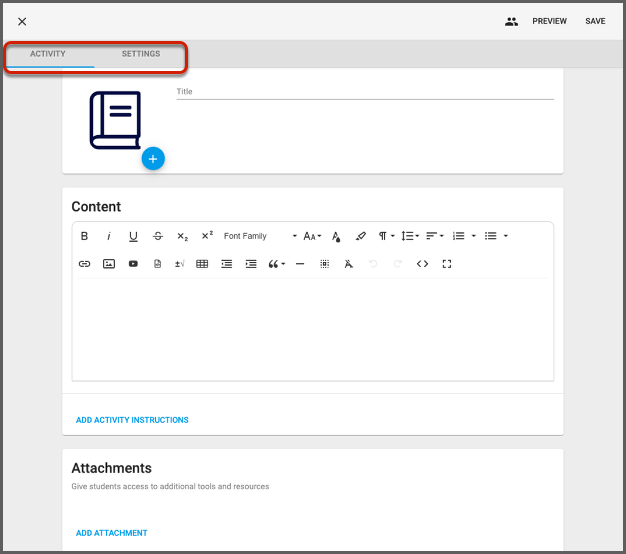Click the blue plus button on book image
Screen dimensions: 626x554
(x=152, y=158)
